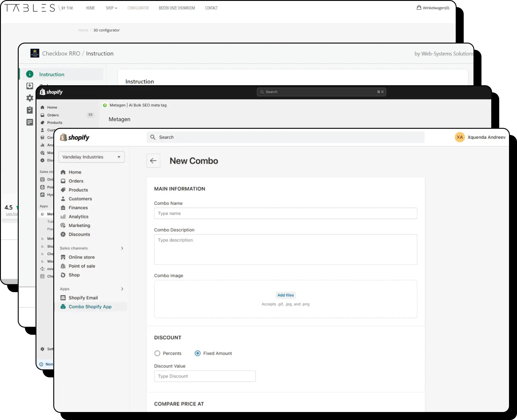Click the Search box in dark Shopify window
517x420 pixels.
[x=321, y=92]
